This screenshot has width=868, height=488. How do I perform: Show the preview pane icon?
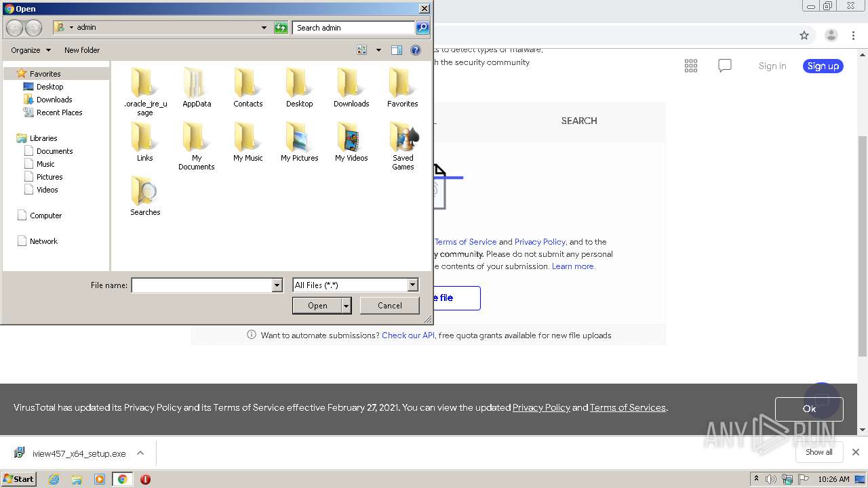(397, 50)
